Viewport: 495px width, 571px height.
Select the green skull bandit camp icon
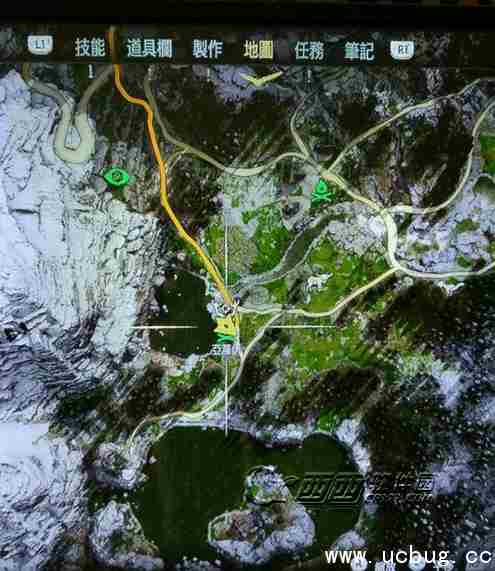(x=322, y=192)
